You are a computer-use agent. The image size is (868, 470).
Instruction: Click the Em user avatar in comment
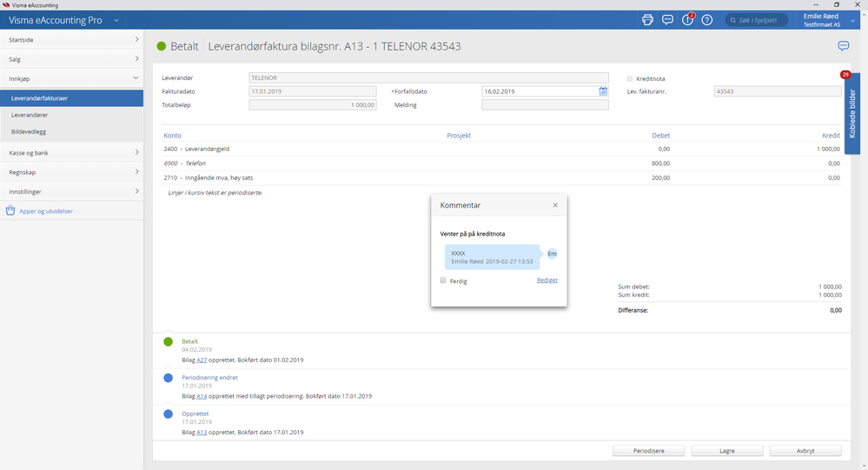(x=552, y=254)
